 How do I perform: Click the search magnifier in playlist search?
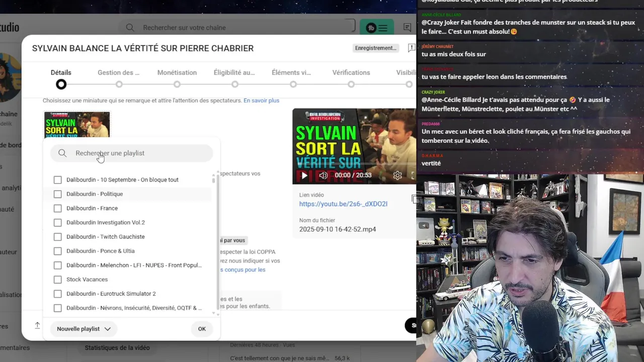tap(62, 153)
